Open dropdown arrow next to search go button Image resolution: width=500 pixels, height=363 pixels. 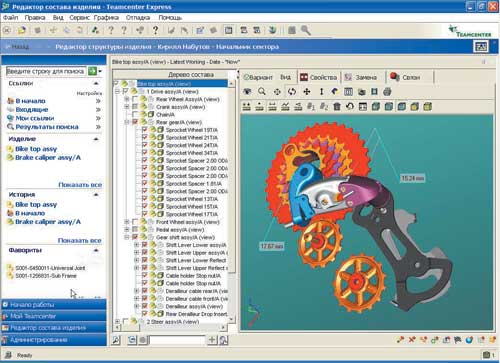pos(100,71)
